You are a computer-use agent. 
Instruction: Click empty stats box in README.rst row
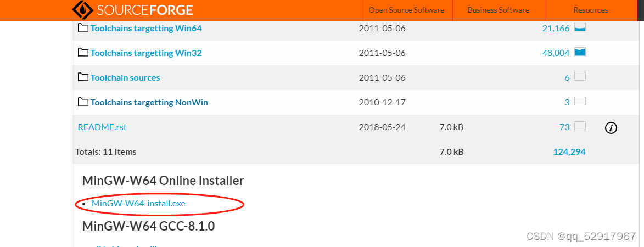[580, 126]
